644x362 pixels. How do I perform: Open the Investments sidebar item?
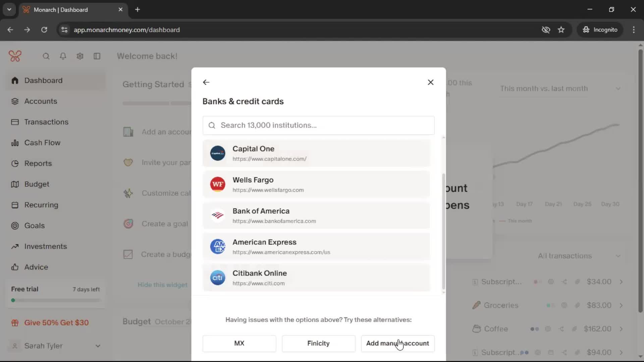(x=46, y=246)
